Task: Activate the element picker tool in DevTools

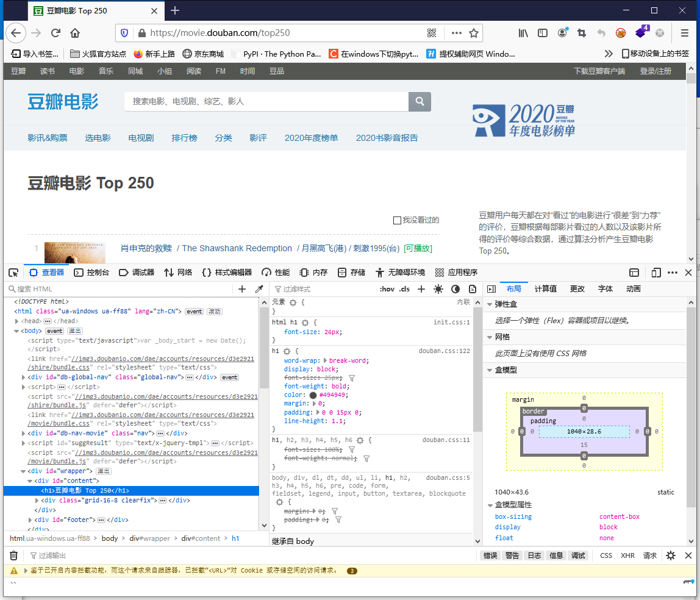Action: (x=13, y=273)
